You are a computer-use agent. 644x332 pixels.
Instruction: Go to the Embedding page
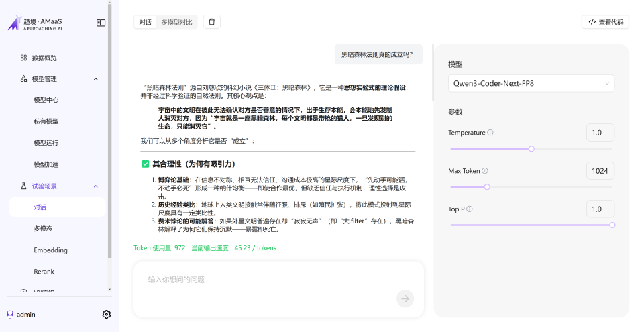click(x=50, y=250)
